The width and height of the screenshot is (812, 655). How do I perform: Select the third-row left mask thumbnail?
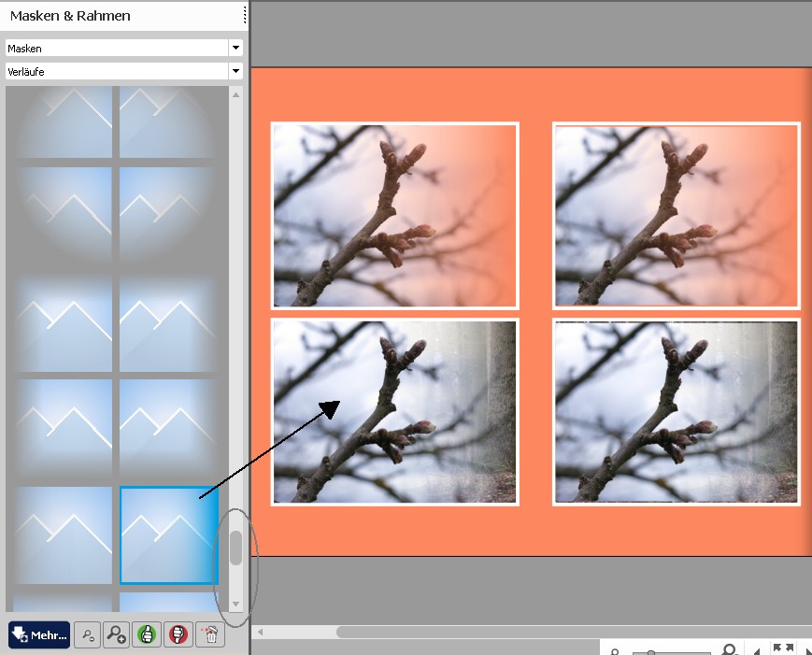coord(63,323)
